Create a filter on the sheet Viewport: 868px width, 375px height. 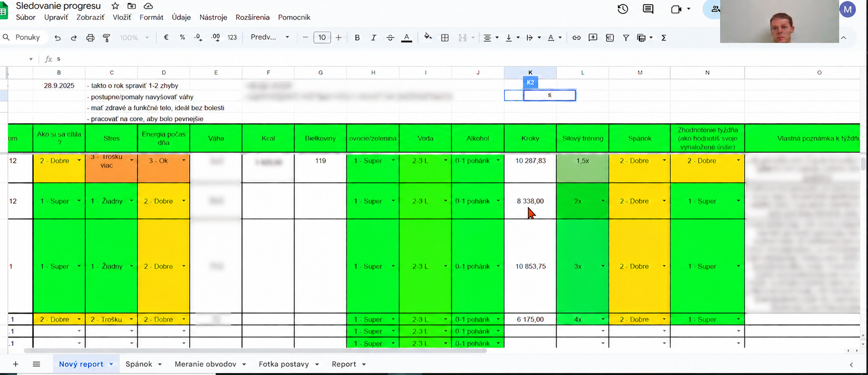(626, 38)
